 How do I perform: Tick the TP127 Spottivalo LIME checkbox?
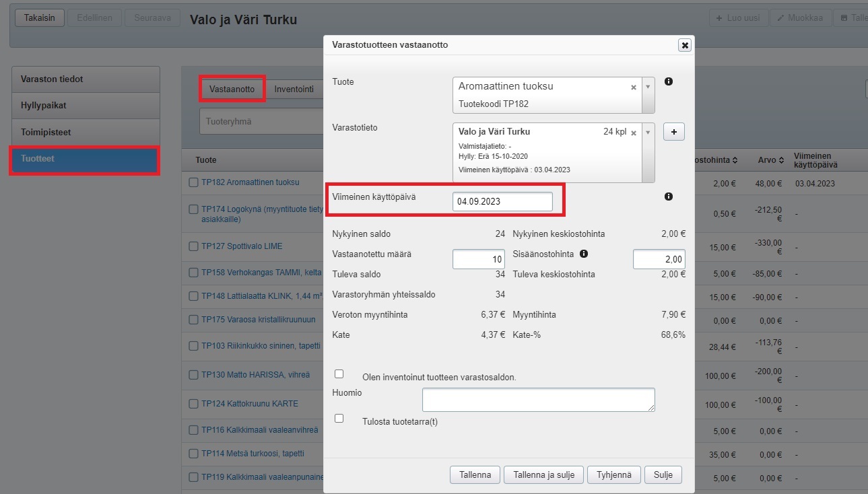(194, 246)
